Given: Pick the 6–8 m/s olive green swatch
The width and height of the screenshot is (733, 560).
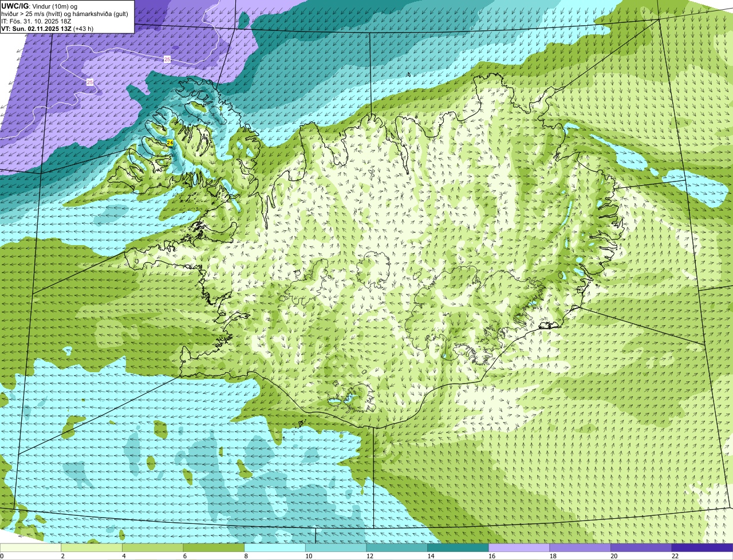Looking at the screenshot, I should pyautogui.click(x=214, y=547).
